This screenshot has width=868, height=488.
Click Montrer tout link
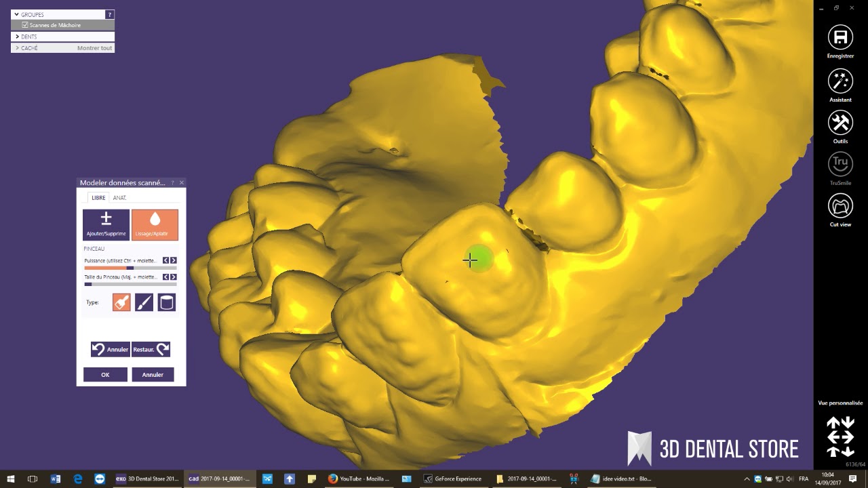[94, 48]
